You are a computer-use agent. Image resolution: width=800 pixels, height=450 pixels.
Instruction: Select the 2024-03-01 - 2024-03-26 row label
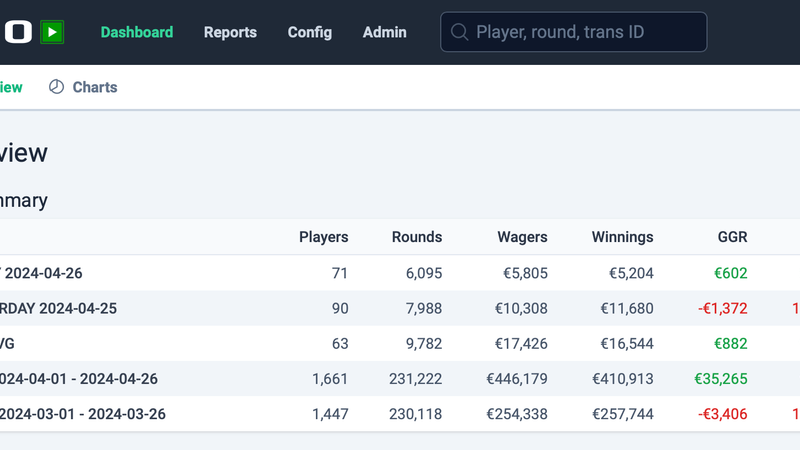point(82,414)
